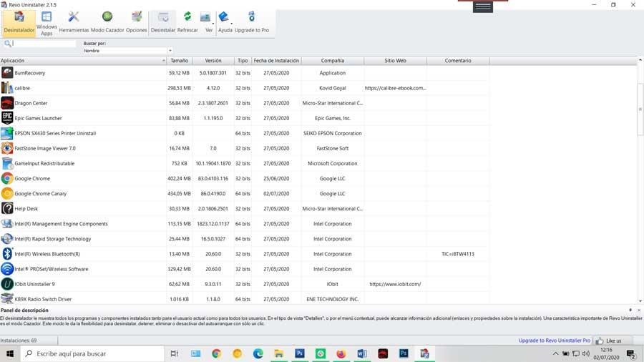
Task: Click the Desinstalar toolbar button
Action: pos(163,23)
